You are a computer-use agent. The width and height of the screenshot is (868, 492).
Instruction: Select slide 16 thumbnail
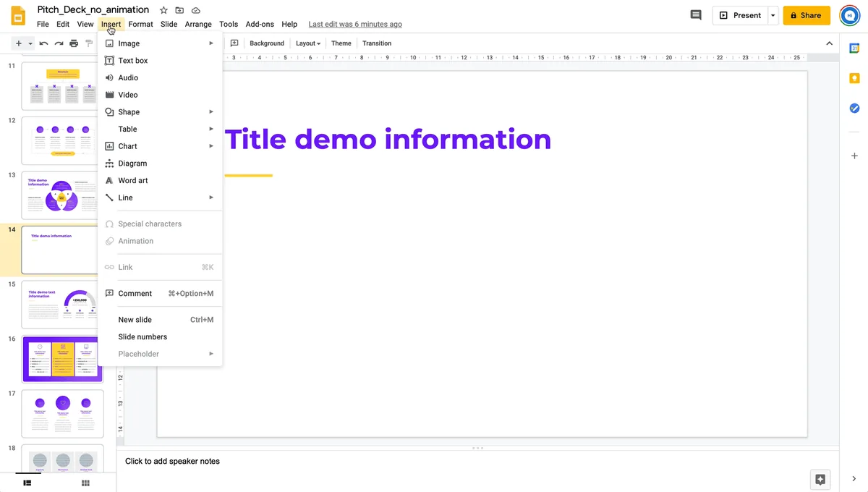coord(62,359)
